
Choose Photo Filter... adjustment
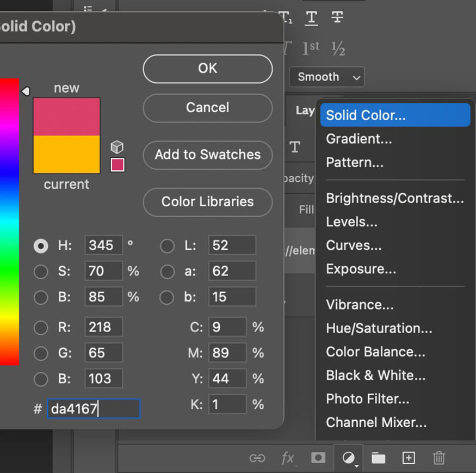point(395,399)
